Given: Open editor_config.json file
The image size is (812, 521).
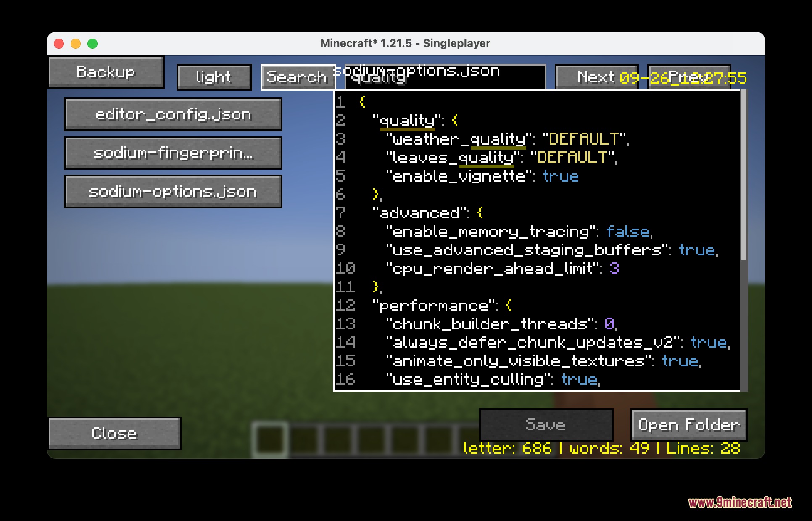Looking at the screenshot, I should 173,114.
